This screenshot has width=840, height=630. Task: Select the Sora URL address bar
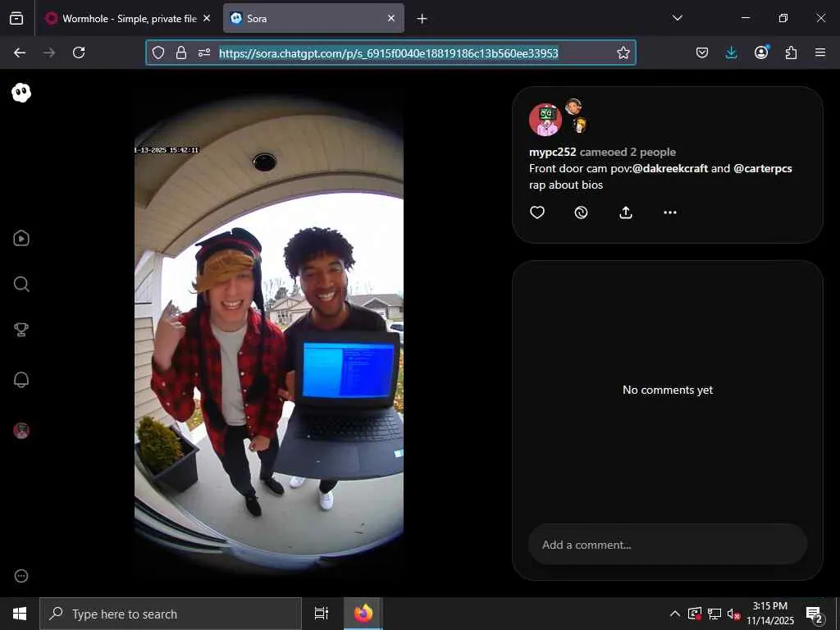pyautogui.click(x=389, y=52)
